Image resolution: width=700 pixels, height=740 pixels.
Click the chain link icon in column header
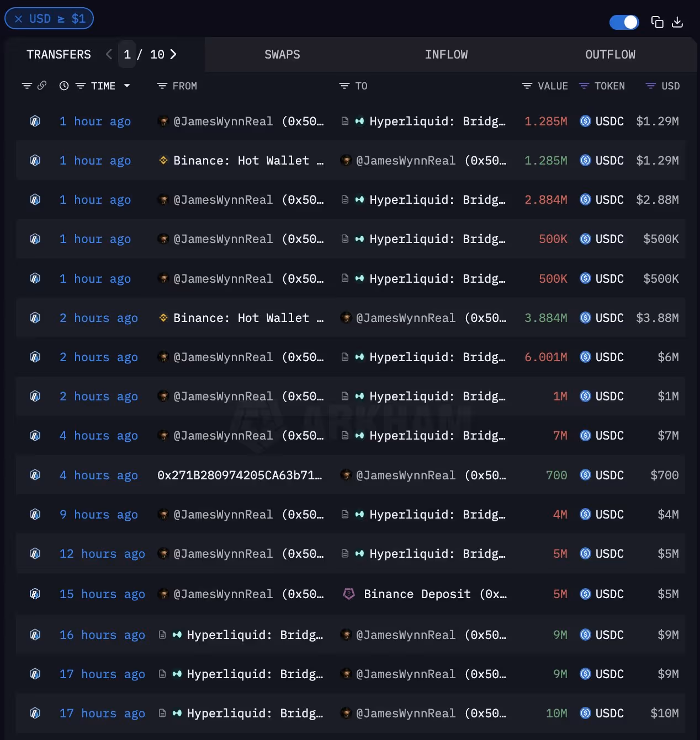coord(41,86)
